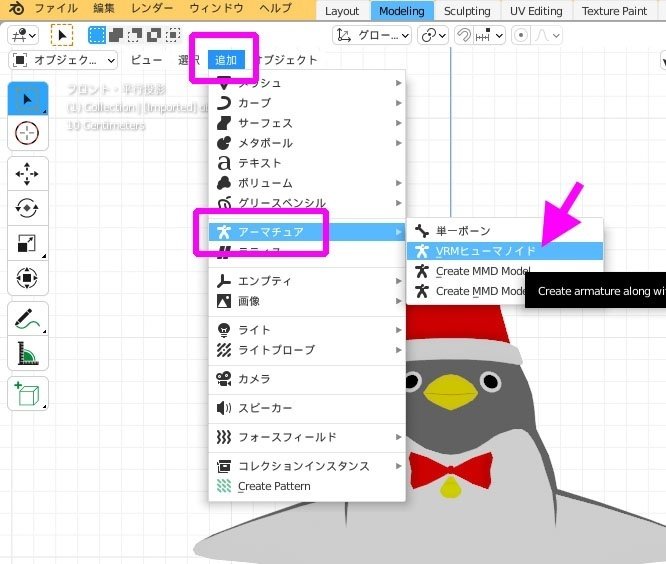Expand the メタボール submenu
The image size is (666, 564).
click(307, 143)
